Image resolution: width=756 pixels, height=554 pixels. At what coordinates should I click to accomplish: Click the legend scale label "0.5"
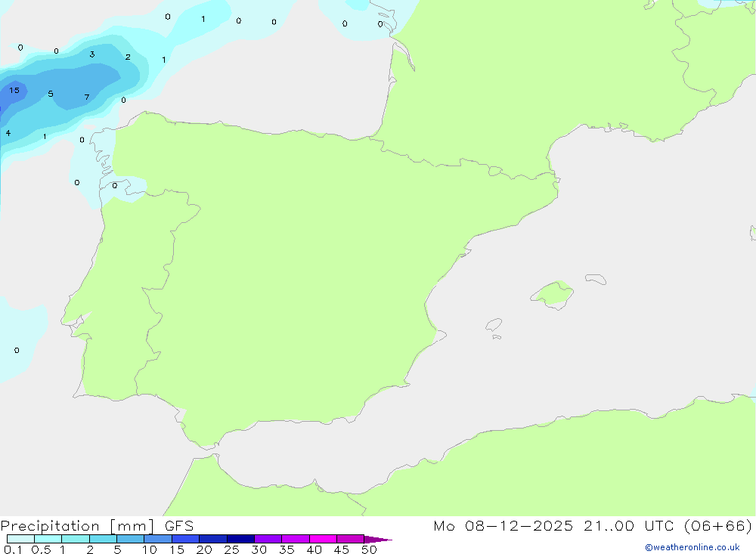(x=41, y=549)
